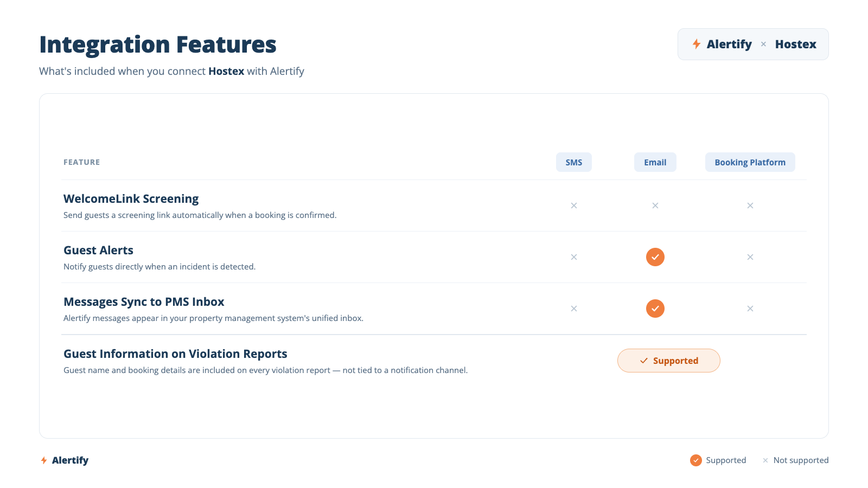This screenshot has height=488, width=868.
Task: Click the Guest Alerts SMS cross icon
Action: pyautogui.click(x=574, y=257)
